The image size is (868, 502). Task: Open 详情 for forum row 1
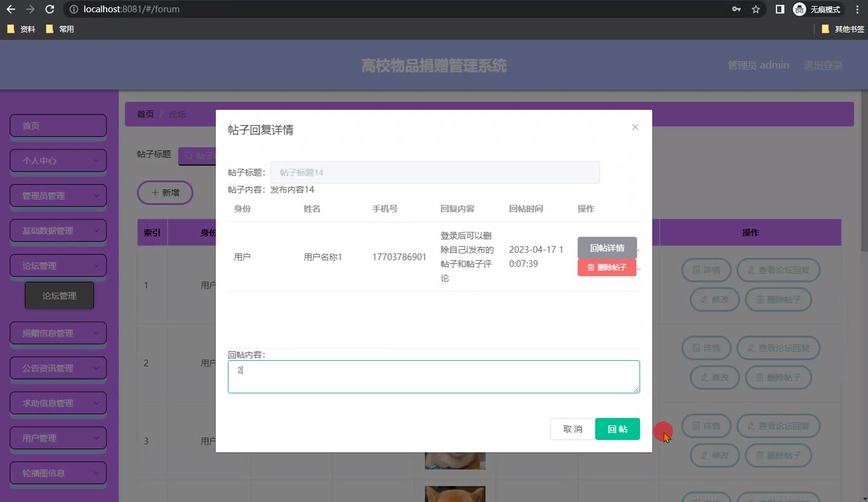[706, 270]
